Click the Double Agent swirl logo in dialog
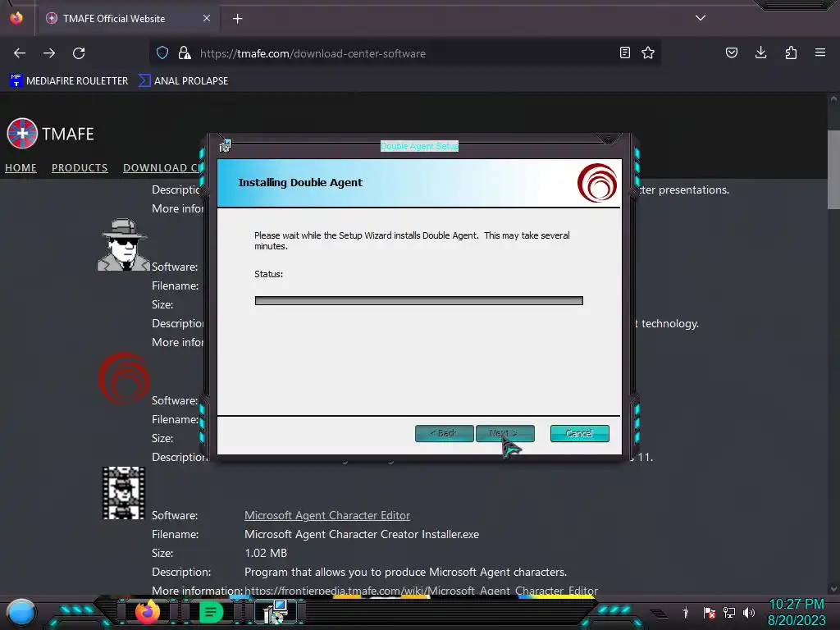The height and width of the screenshot is (630, 840). click(597, 183)
